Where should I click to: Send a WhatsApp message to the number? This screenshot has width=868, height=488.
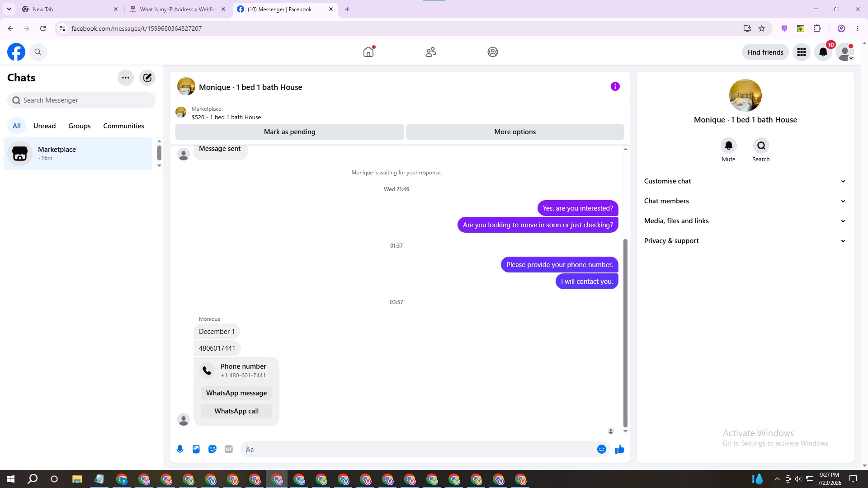(236, 393)
